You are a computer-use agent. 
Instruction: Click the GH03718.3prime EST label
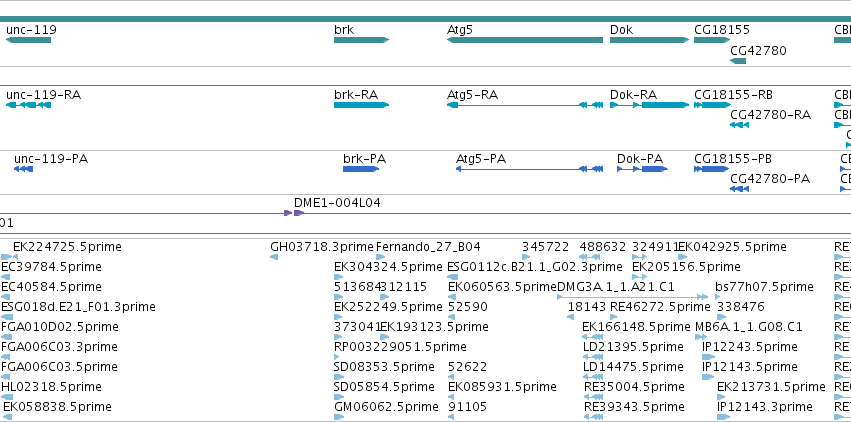click(322, 247)
